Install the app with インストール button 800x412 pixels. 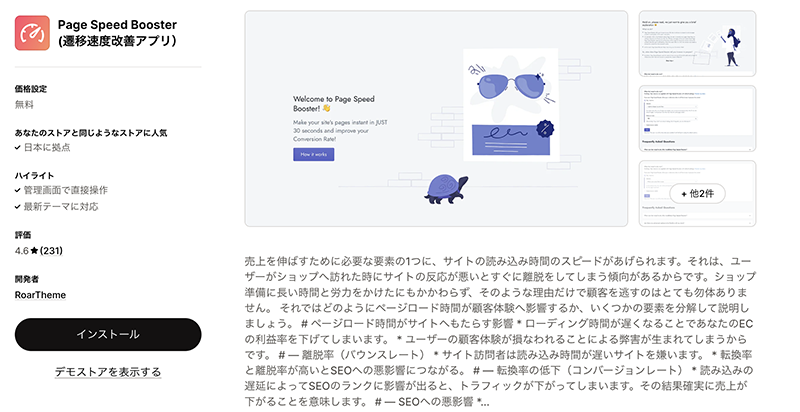(108, 334)
